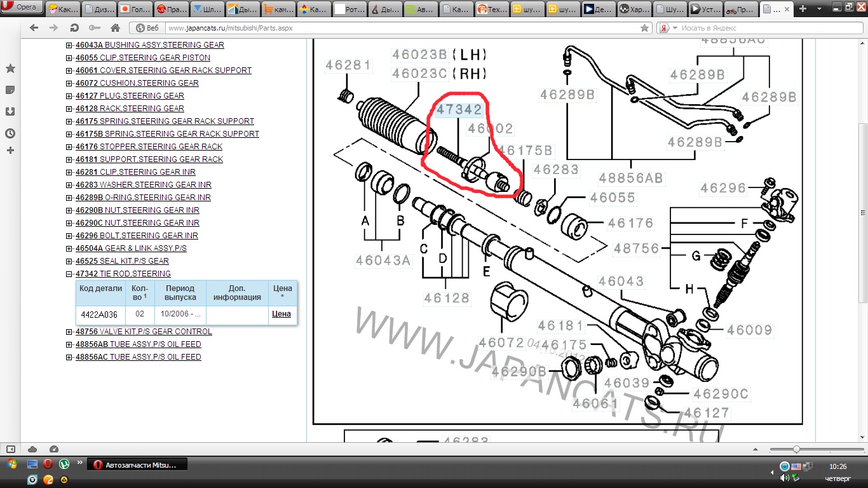The height and width of the screenshot is (488, 868).
Task: Click the password wand key icon
Action: click(95, 28)
